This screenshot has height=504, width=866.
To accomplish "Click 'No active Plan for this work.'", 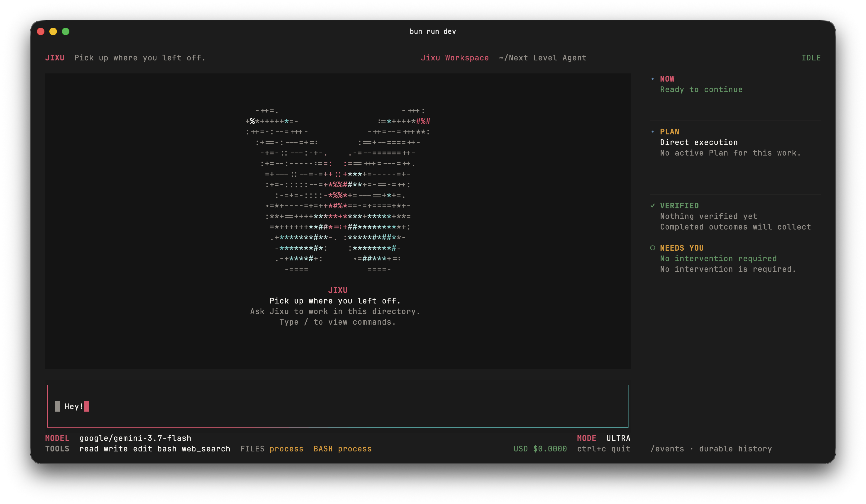I will click(730, 153).
